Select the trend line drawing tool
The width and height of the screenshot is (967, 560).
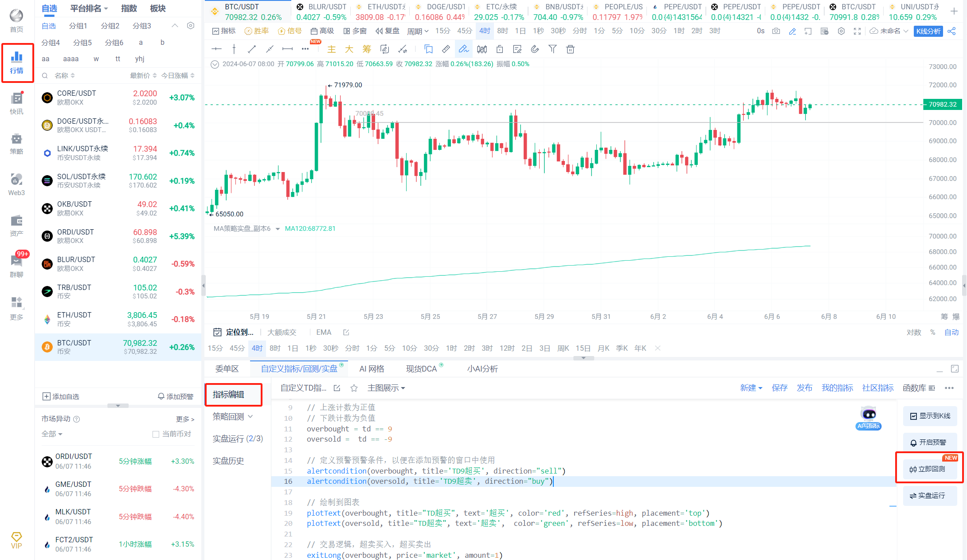tap(252, 49)
